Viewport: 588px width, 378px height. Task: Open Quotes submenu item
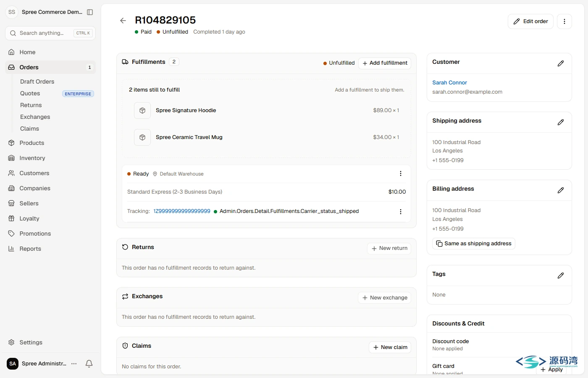click(30, 93)
